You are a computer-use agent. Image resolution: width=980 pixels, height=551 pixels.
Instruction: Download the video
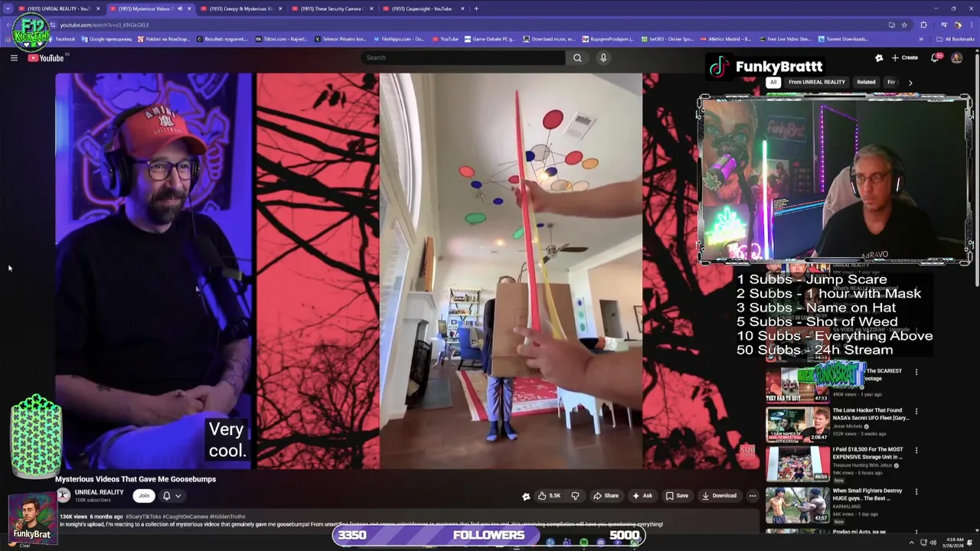coord(719,495)
